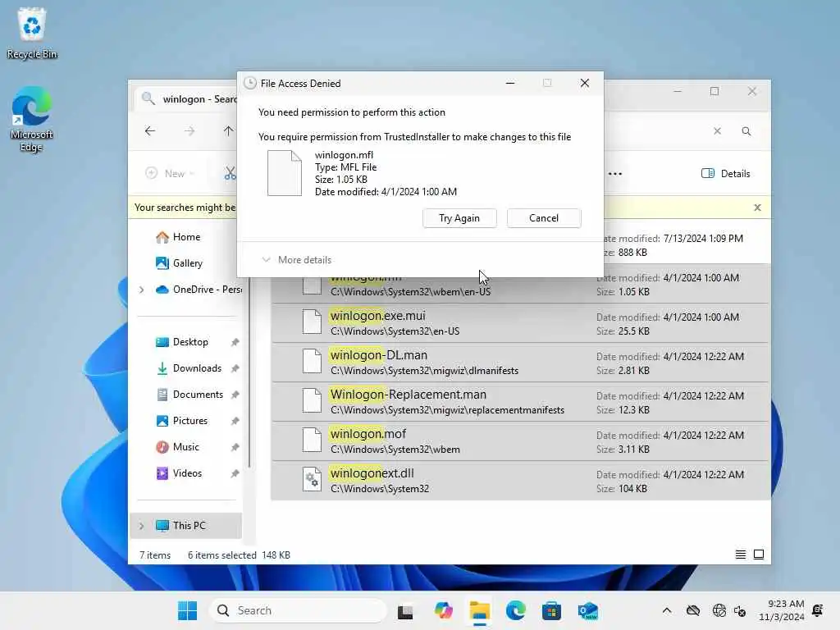Select the winlogon-DL.man result
The image size is (840, 630).
tap(519, 362)
